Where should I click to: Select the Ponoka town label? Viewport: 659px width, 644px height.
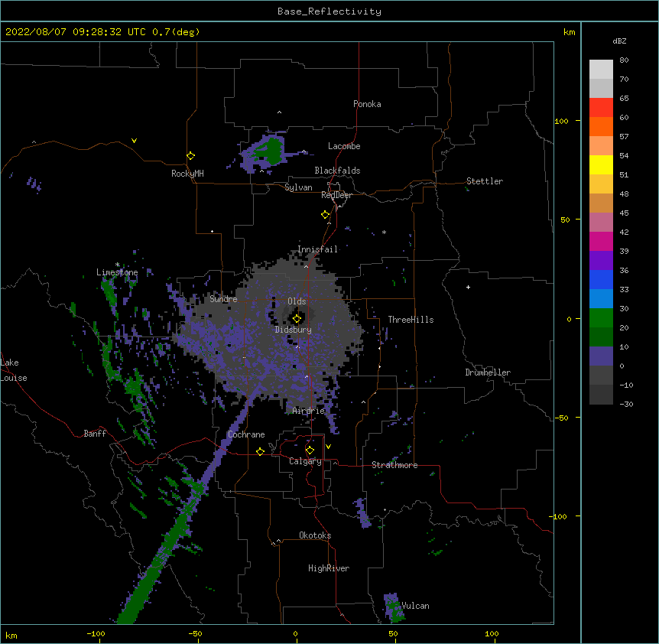367,104
